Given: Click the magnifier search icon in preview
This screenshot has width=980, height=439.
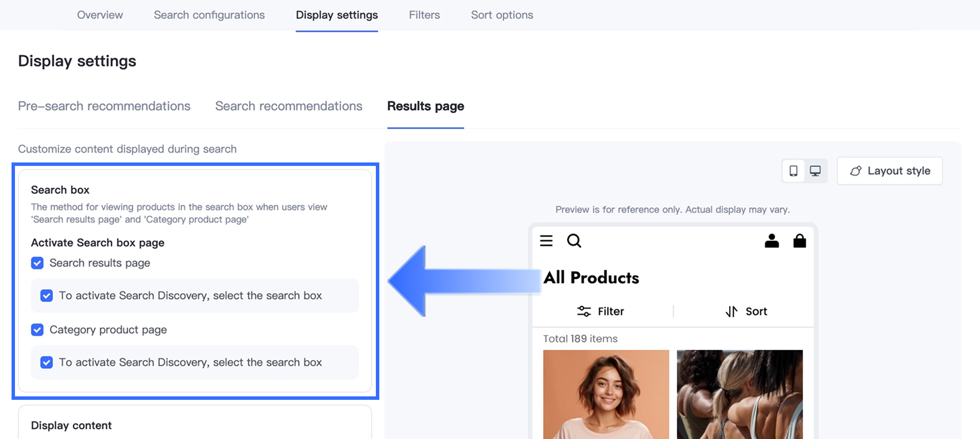Looking at the screenshot, I should [574, 241].
